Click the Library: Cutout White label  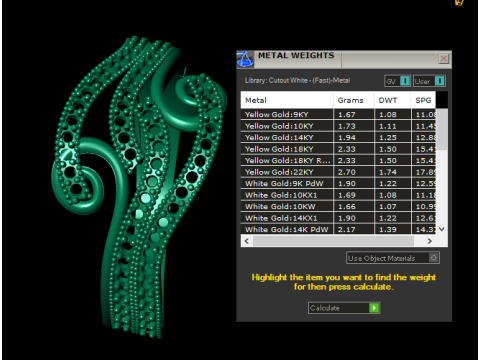tap(297, 80)
